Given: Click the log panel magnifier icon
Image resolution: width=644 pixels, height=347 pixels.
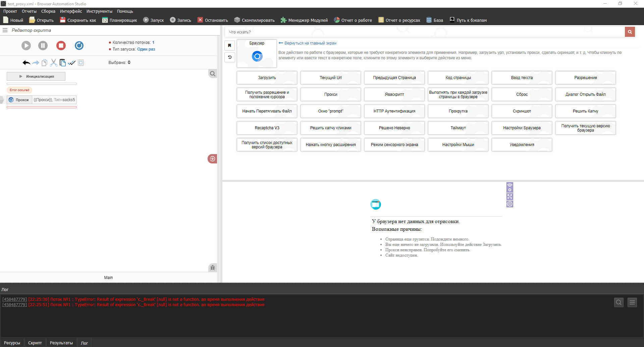Looking at the screenshot, I should click(619, 302).
